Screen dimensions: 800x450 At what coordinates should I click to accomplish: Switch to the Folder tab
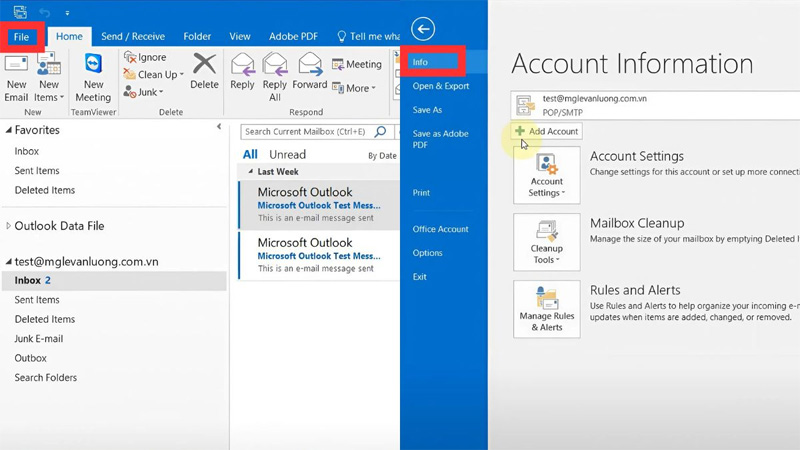[197, 37]
